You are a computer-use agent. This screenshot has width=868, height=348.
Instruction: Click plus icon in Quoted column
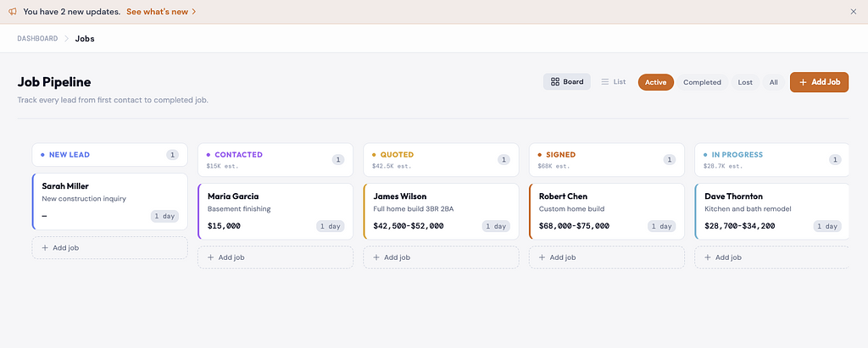tap(377, 257)
